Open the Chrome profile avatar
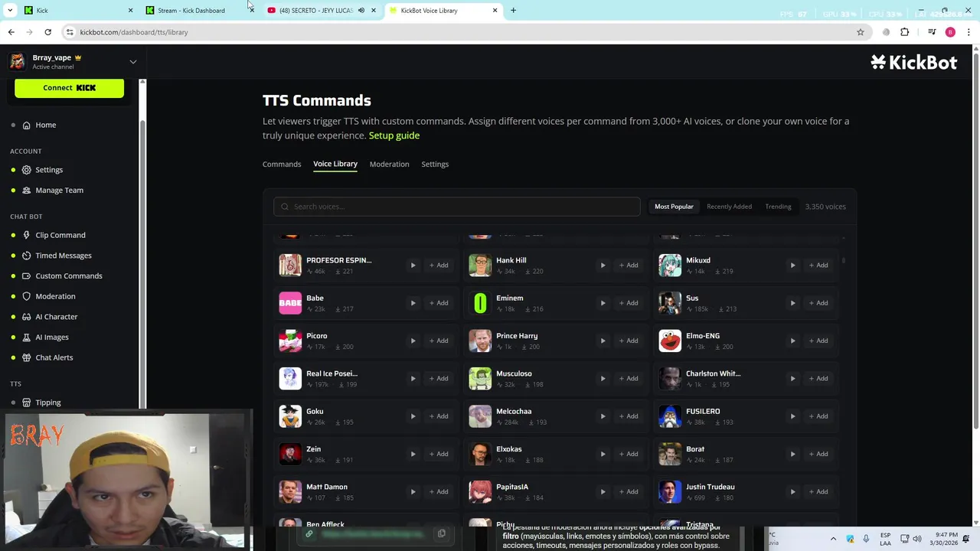 [950, 32]
